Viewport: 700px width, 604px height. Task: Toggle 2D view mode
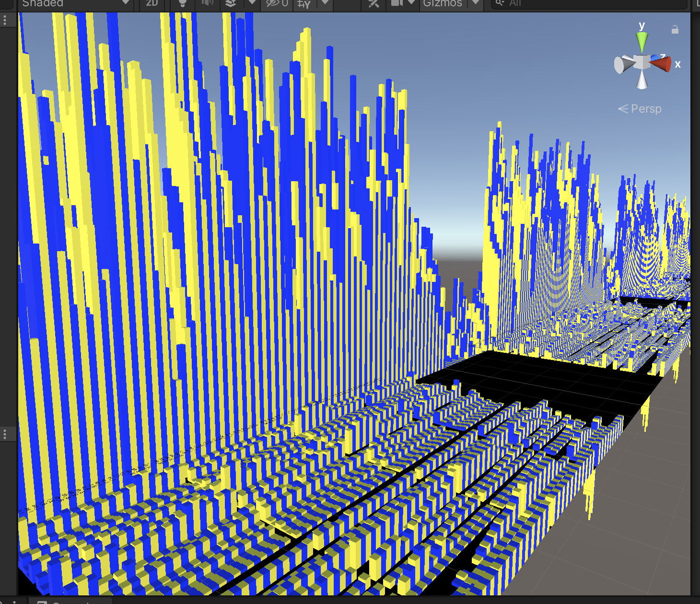click(x=152, y=3)
